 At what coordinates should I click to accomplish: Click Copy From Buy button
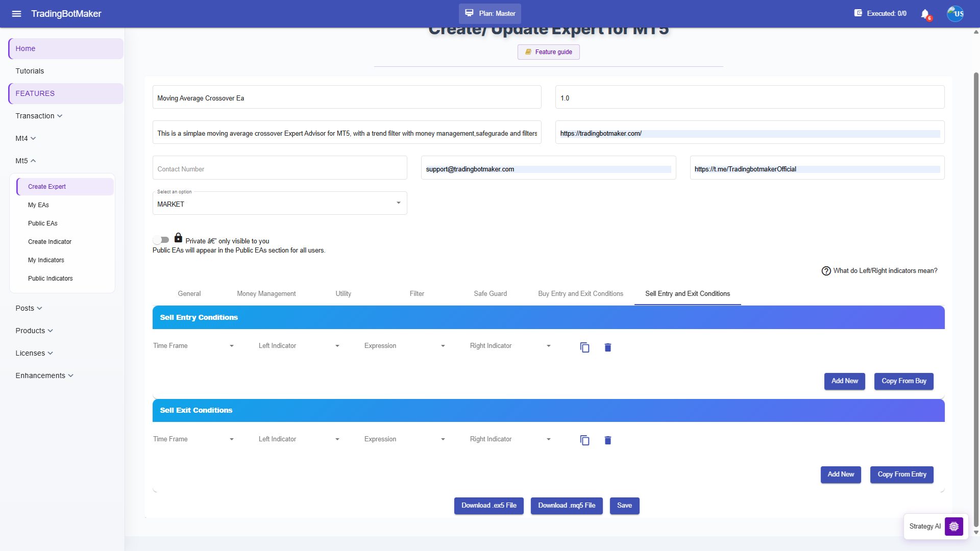tap(903, 381)
